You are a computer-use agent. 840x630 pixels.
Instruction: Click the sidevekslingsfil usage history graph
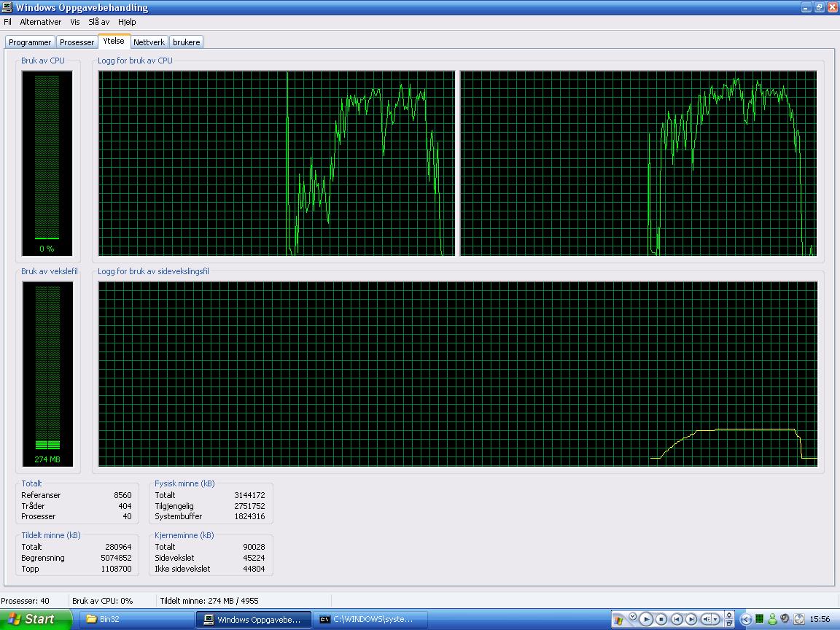[458, 374]
